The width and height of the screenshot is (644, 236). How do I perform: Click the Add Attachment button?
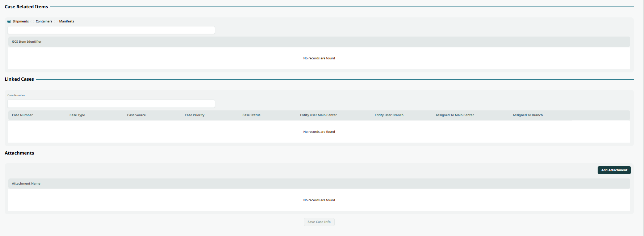pos(614,170)
